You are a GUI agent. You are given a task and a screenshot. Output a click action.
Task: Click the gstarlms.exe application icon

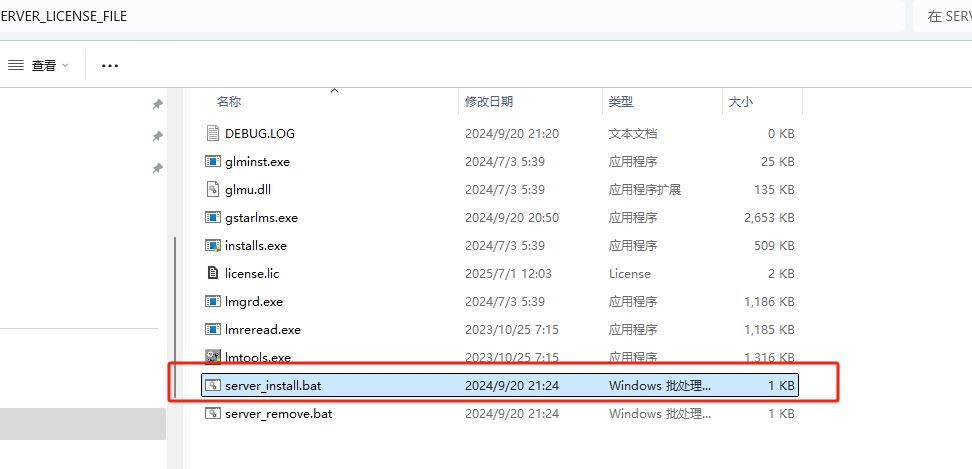click(213, 217)
